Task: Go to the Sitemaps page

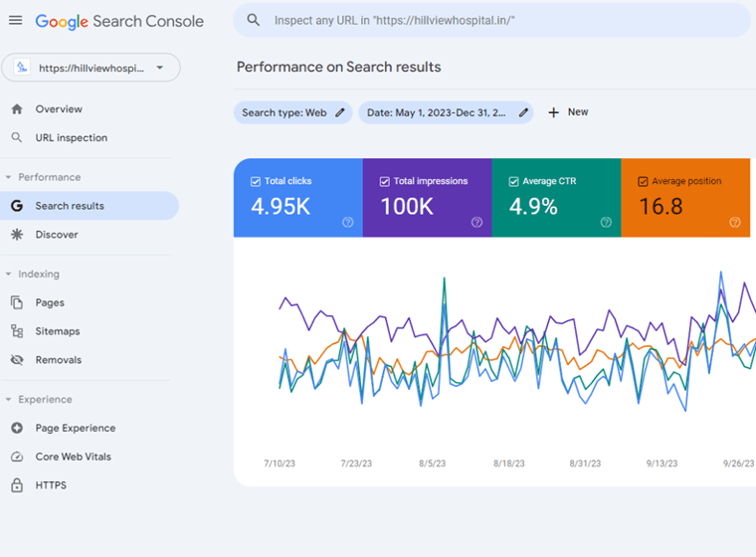Action: click(x=57, y=331)
